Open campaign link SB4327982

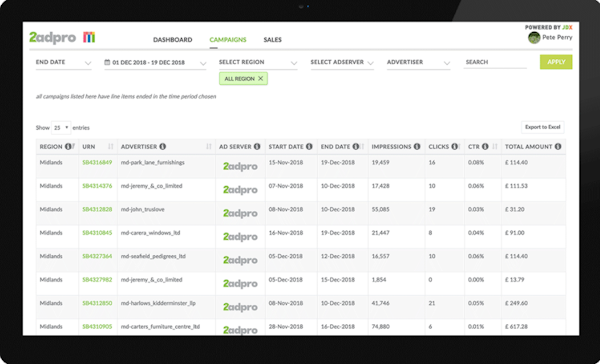(x=97, y=280)
